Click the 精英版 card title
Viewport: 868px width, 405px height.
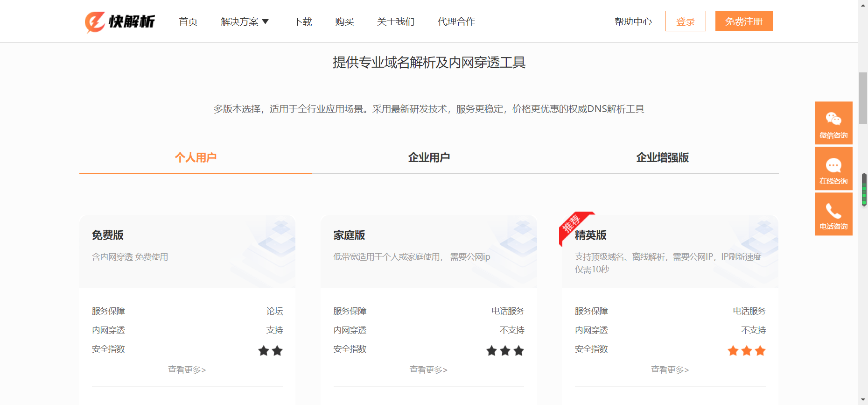tap(591, 235)
